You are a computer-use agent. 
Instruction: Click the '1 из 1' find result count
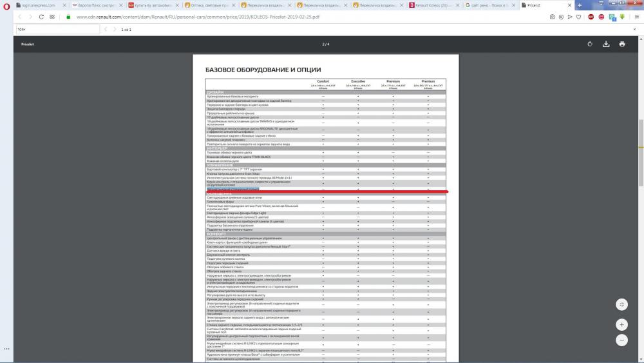(126, 30)
